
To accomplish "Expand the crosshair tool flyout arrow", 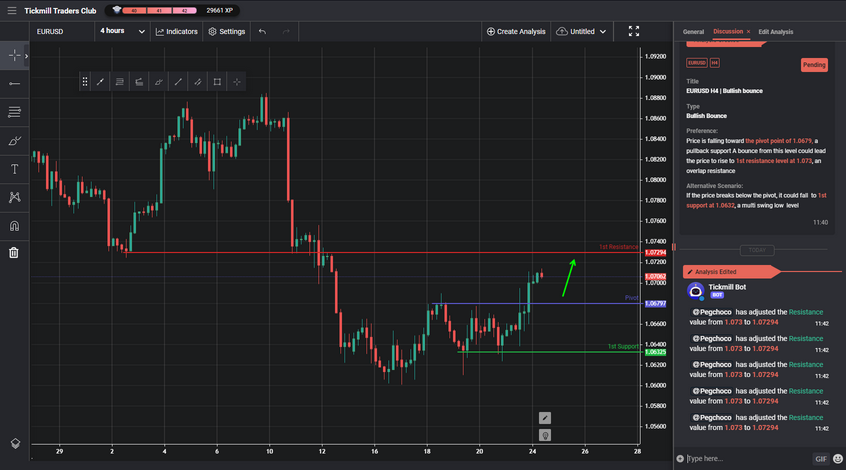I will (x=26, y=56).
